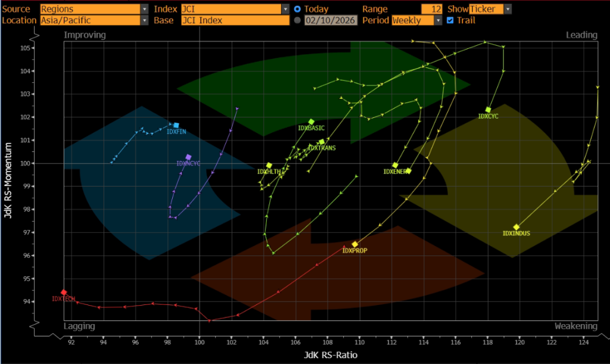
Task: Select the Today radio button
Action: point(298,10)
